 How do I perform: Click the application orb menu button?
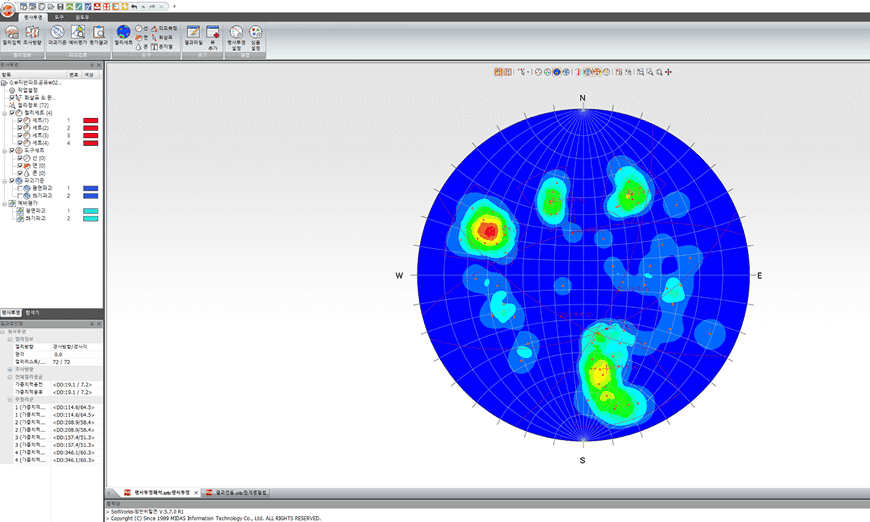[7, 9]
